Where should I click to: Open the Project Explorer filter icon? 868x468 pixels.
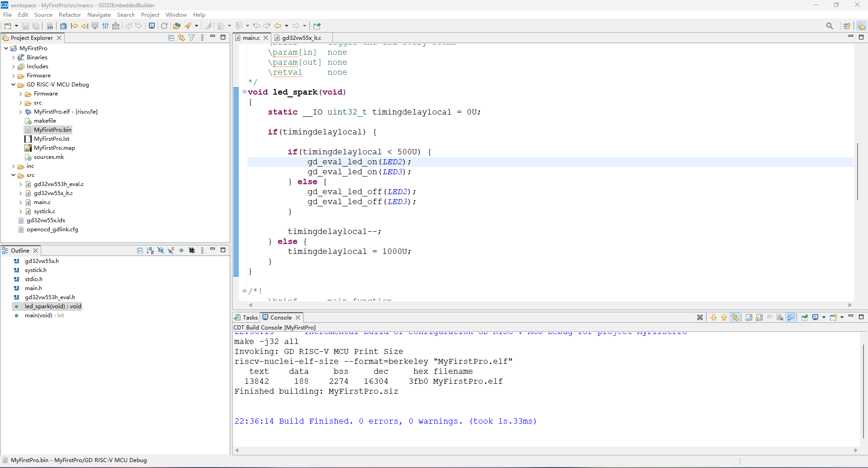192,38
